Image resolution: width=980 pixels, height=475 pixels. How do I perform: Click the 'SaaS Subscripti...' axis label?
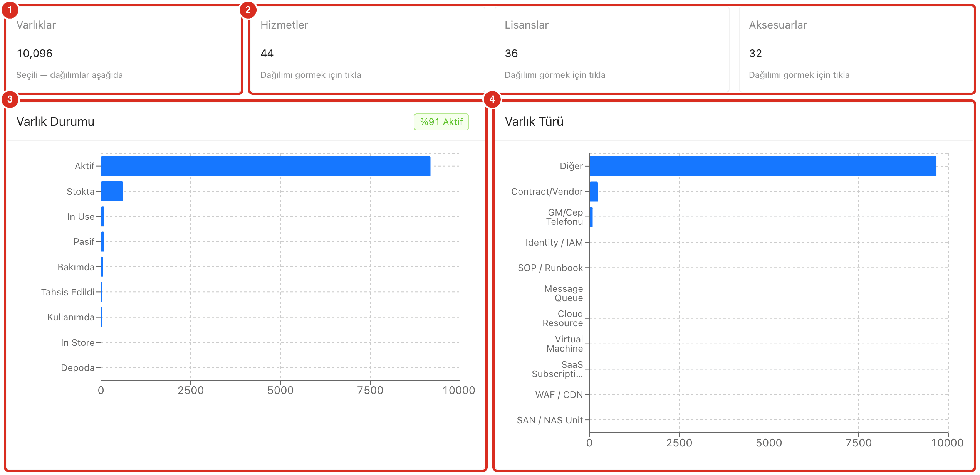tap(557, 369)
